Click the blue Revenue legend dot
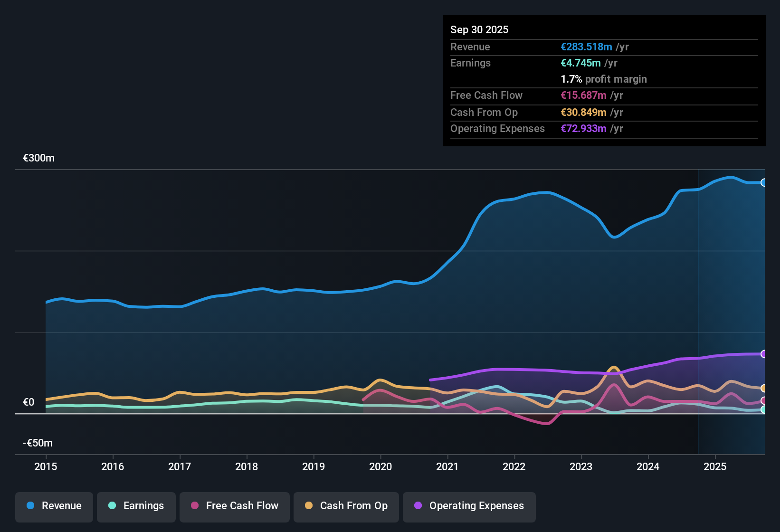Screen dimensions: 780x532 (x=30, y=506)
